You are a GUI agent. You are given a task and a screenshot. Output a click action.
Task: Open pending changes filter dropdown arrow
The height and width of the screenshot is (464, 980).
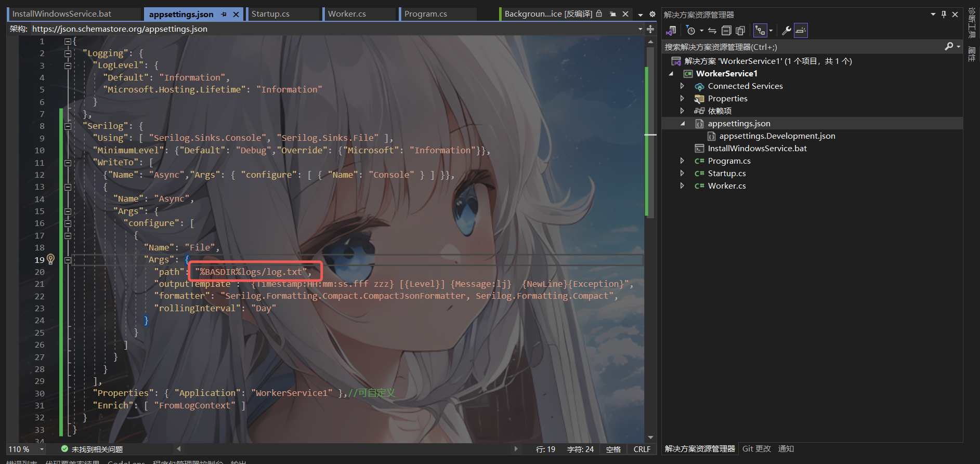[x=701, y=31]
